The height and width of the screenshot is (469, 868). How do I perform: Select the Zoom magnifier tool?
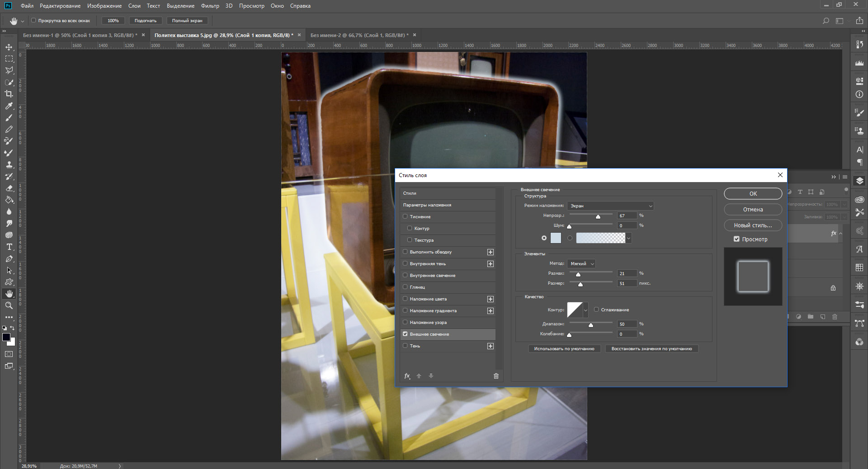point(9,305)
